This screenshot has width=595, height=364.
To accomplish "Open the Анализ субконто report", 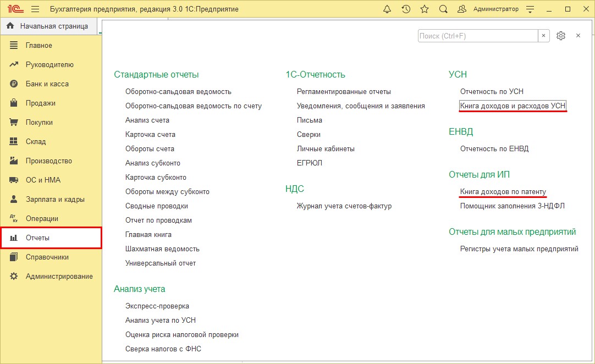I will [153, 163].
